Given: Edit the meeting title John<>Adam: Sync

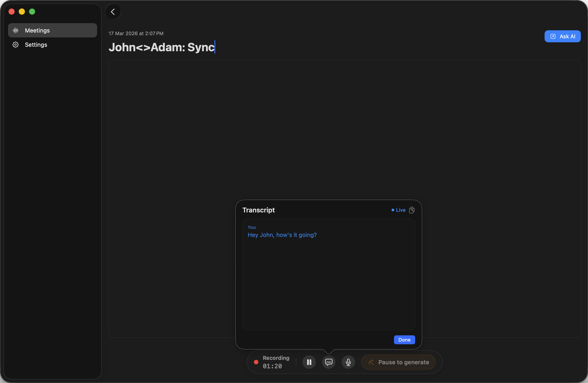Looking at the screenshot, I should pyautogui.click(x=162, y=47).
